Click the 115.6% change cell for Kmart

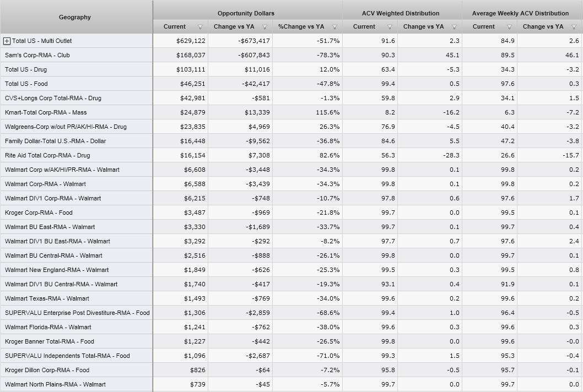(328, 112)
